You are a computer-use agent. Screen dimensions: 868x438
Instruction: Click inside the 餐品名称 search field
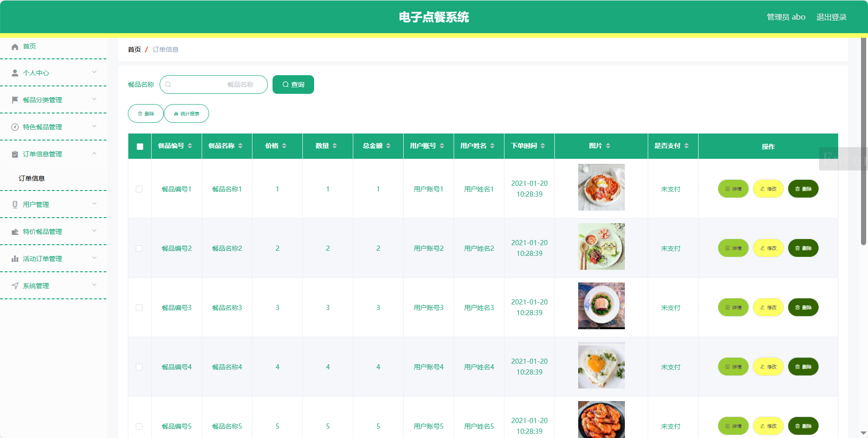click(x=214, y=85)
